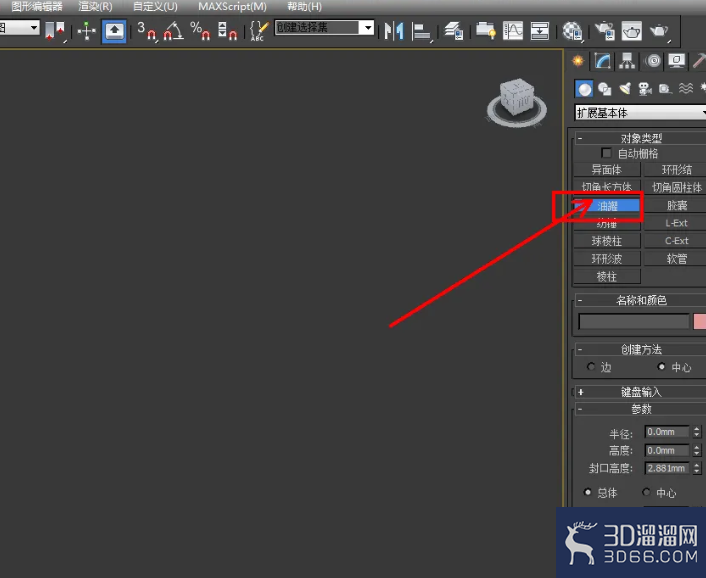Open Edit Named Selection Sets
Image resolution: width=706 pixels, height=578 pixels.
tap(258, 31)
